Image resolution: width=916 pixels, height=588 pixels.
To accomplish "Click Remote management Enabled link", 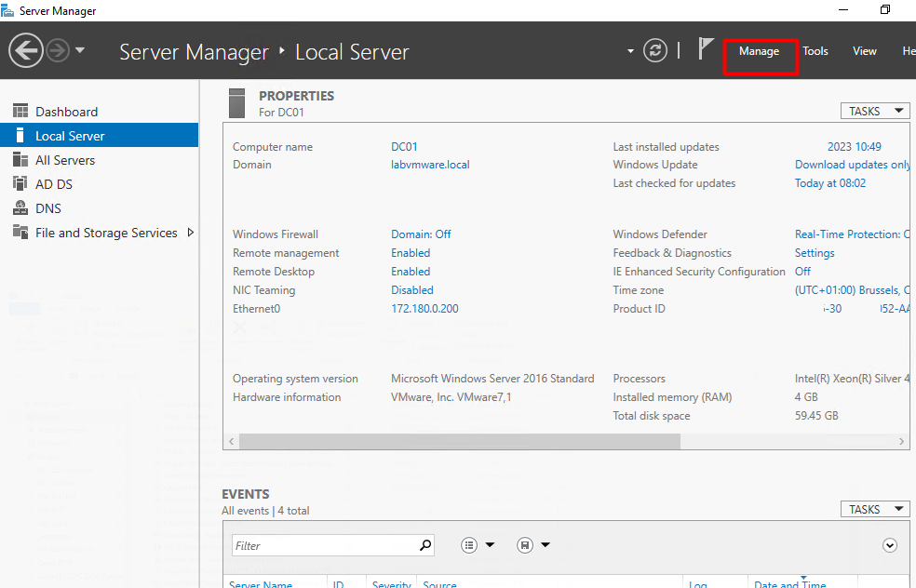I will point(411,253).
